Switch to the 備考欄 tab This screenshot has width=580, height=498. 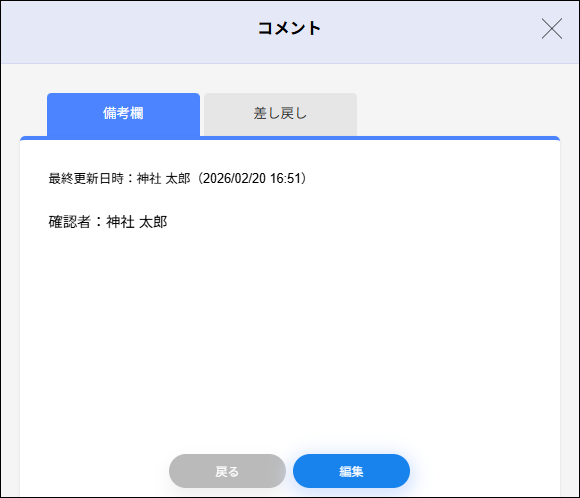(x=124, y=114)
